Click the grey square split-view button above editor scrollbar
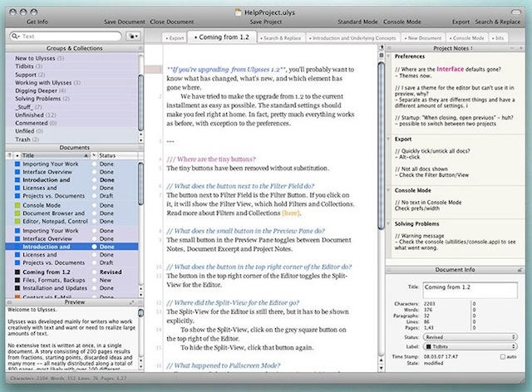Screen dimensions: 532x392 pos(382,55)
